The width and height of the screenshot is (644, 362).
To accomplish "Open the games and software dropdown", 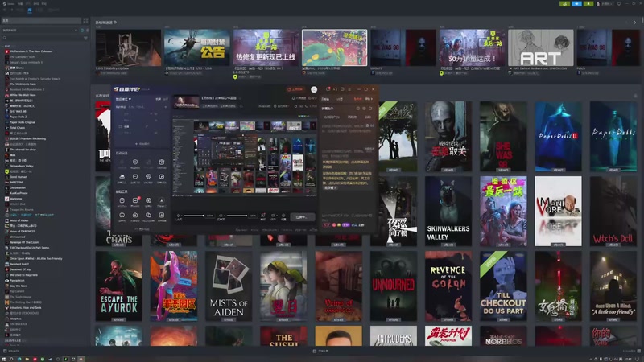I will [40, 31].
